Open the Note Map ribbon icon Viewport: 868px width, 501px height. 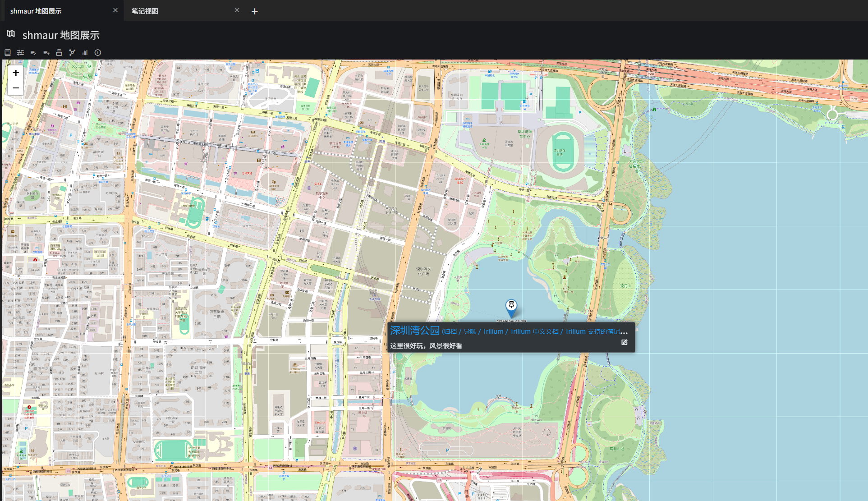click(x=72, y=53)
